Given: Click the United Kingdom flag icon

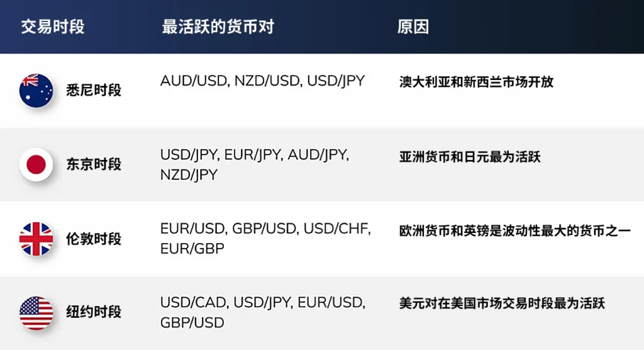Looking at the screenshot, I should click(x=36, y=239).
